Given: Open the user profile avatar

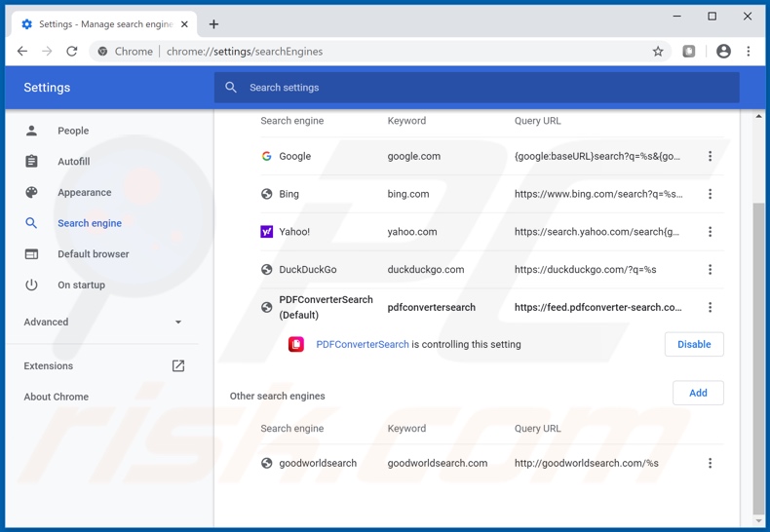Looking at the screenshot, I should click(723, 51).
